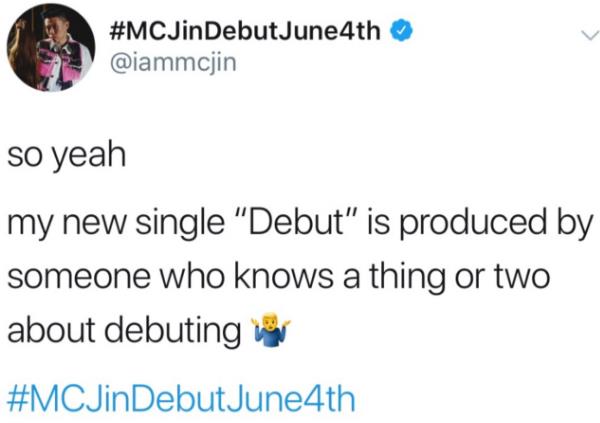600x423 pixels.
Task: Click the blue verified badge icon
Action: [401, 31]
